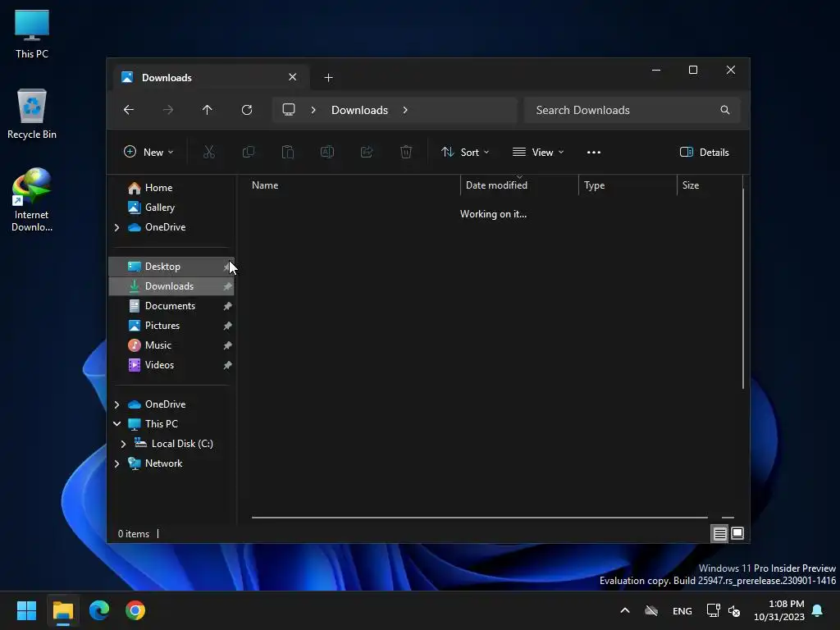Click Downloads breadcrumb in address bar
The height and width of the screenshot is (630, 840).
(x=359, y=110)
